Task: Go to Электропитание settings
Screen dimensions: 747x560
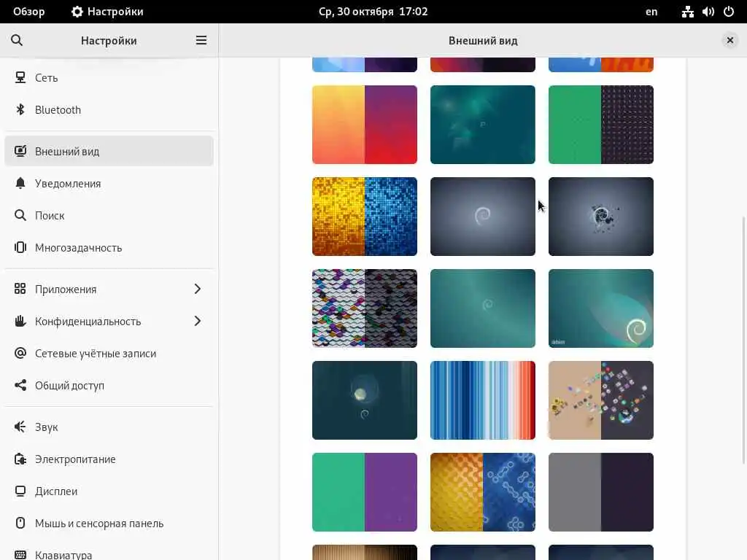Action: click(x=109, y=459)
